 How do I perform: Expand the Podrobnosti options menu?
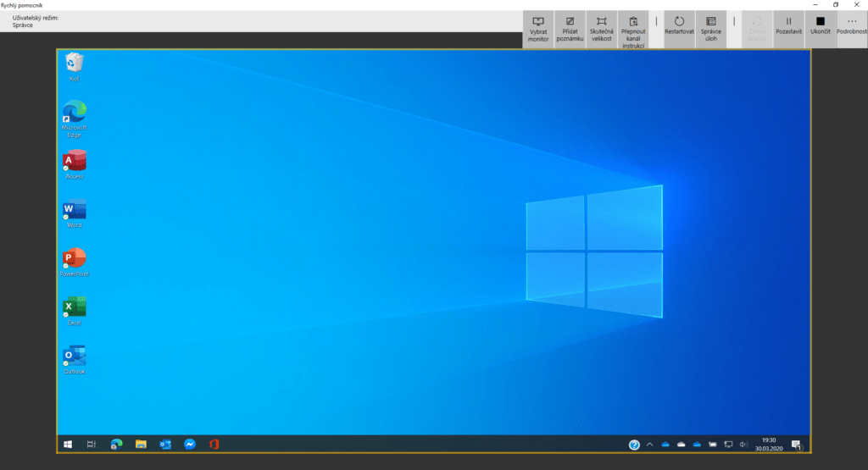(852, 30)
